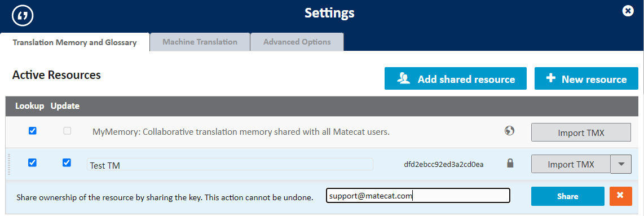Switch to the Machine Translation tab
Viewport: 644px width, 216px height.
click(x=200, y=42)
